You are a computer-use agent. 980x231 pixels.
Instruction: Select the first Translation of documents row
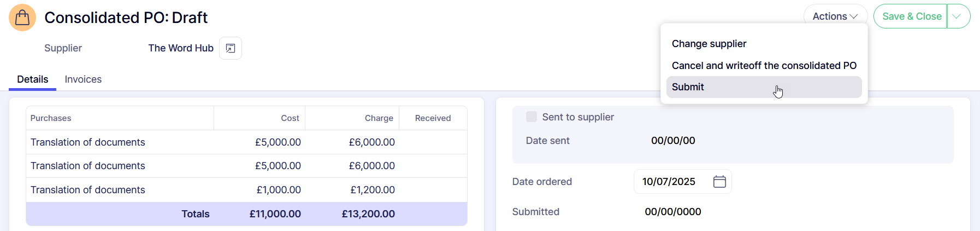pyautogui.click(x=88, y=142)
